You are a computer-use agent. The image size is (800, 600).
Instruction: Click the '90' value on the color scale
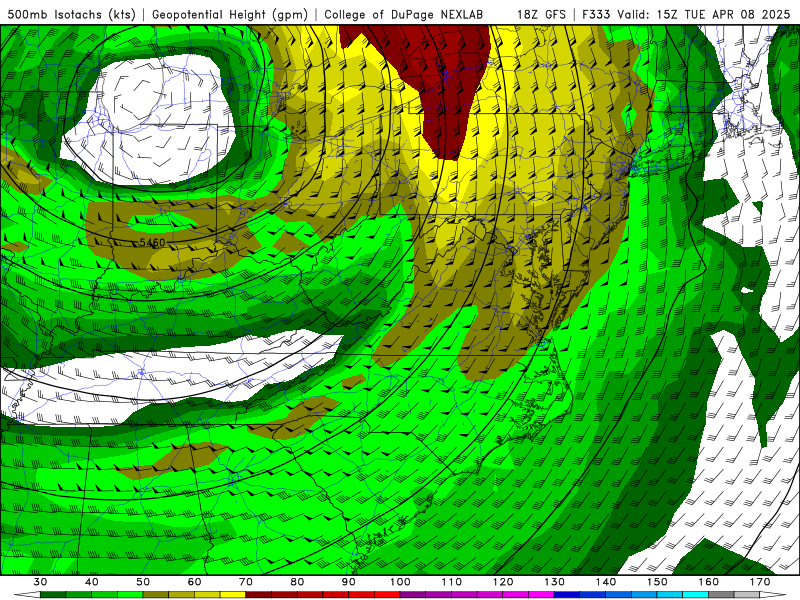pyautogui.click(x=348, y=582)
